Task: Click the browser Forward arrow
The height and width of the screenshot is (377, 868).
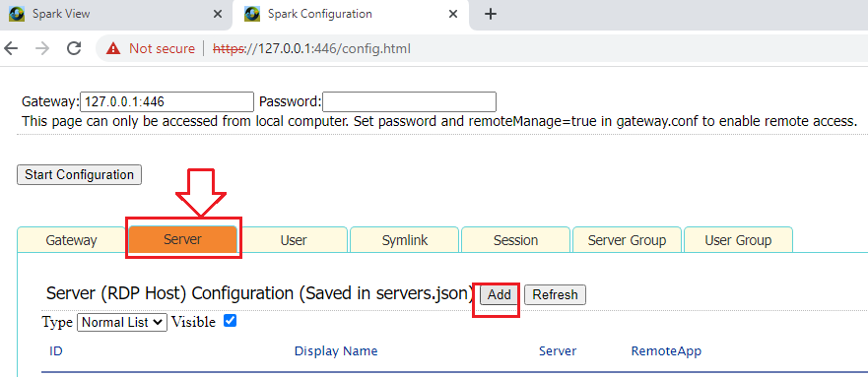Action: pos(42,48)
